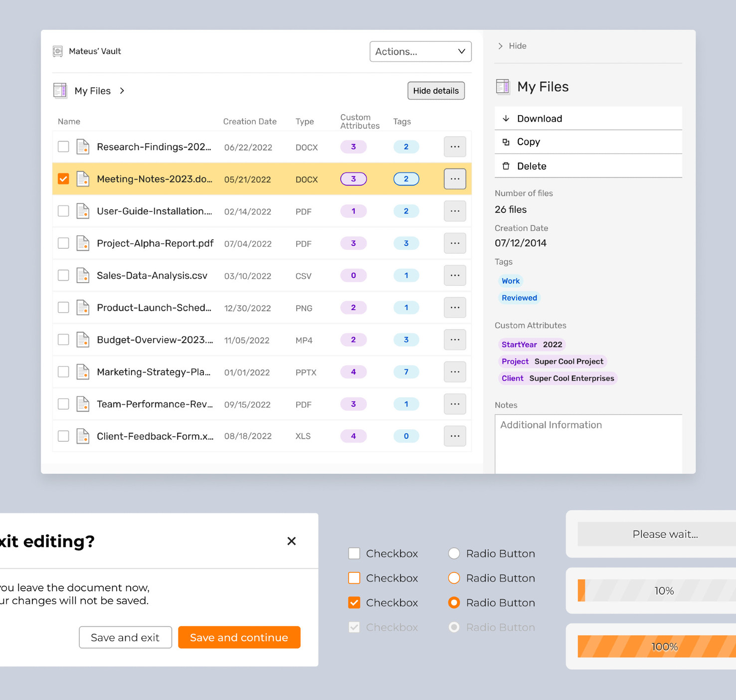
Task: Tick the first unchecked sample Checkbox
Action: coord(354,553)
